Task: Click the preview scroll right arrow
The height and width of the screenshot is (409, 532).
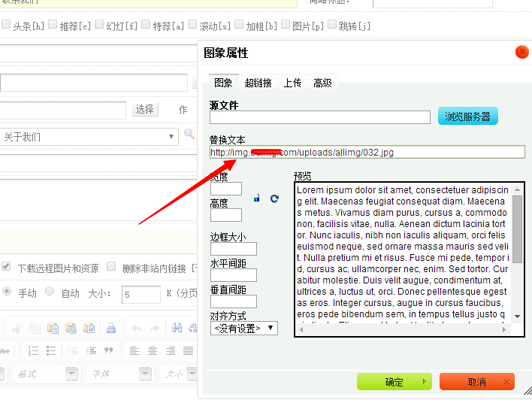Action: tap(504, 329)
